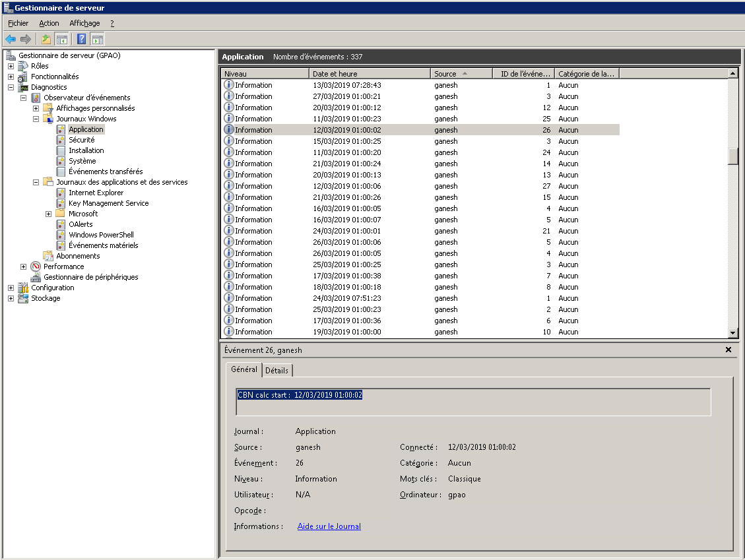745x560 pixels.
Task: Close the Événement 26 preview pane
Action: click(729, 350)
